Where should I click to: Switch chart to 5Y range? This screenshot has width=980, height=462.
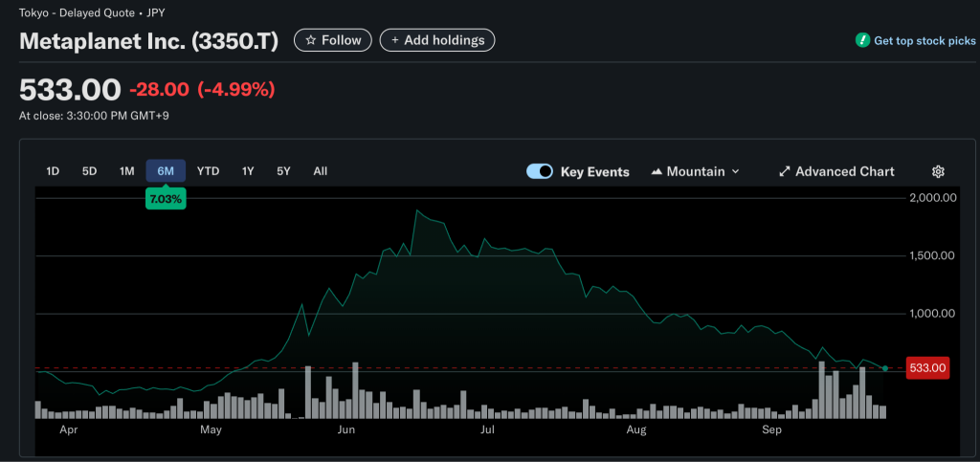tap(283, 171)
